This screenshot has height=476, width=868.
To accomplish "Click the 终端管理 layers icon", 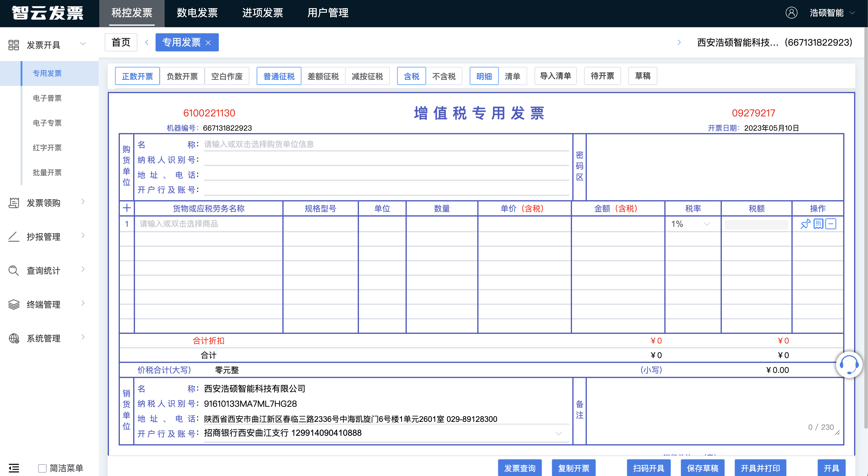I will [14, 304].
